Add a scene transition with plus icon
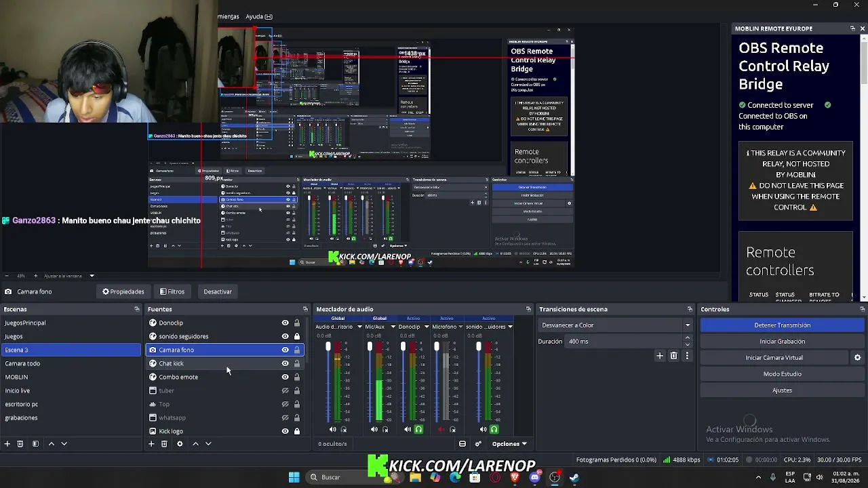The image size is (868, 488). [x=660, y=356]
